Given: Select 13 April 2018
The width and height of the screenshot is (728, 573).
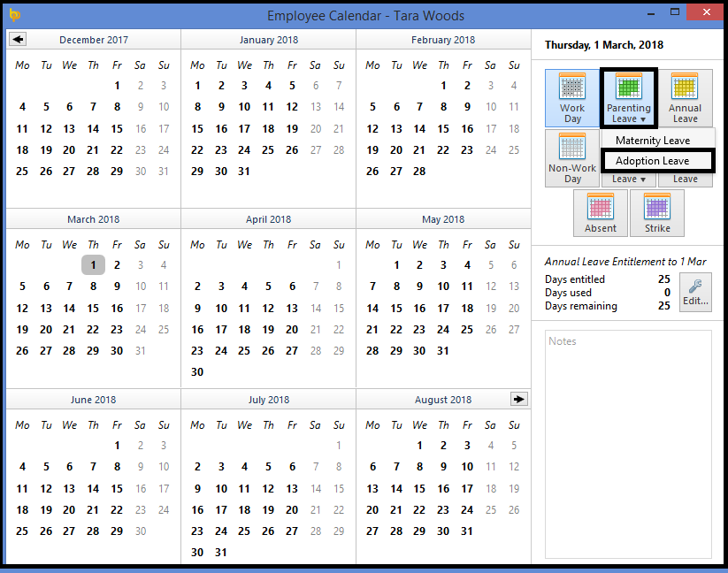Looking at the screenshot, I should tap(292, 308).
